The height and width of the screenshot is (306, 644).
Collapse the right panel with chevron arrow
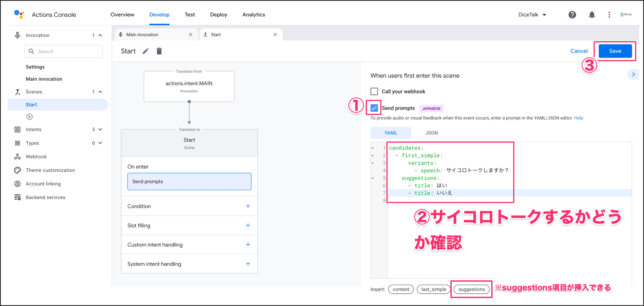(x=633, y=75)
